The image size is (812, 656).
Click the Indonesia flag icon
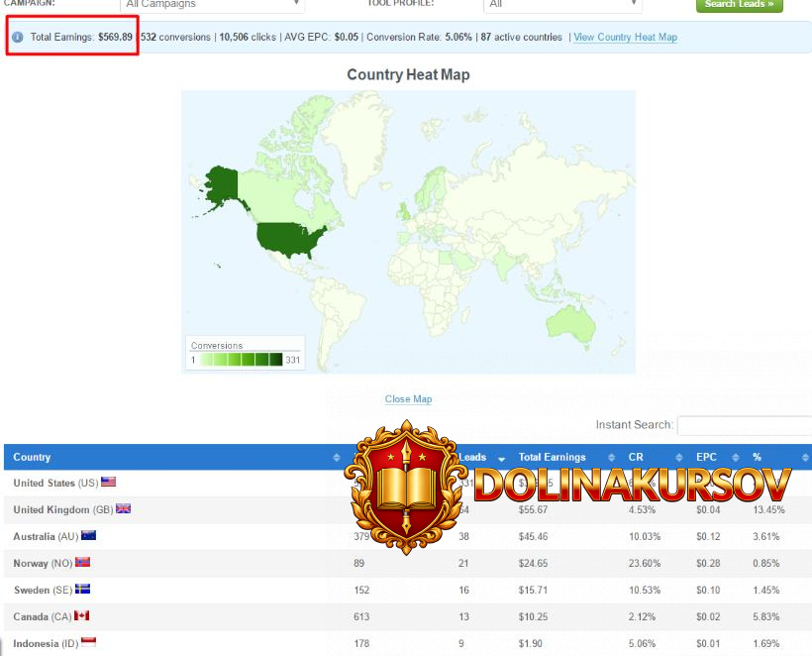tap(88, 643)
